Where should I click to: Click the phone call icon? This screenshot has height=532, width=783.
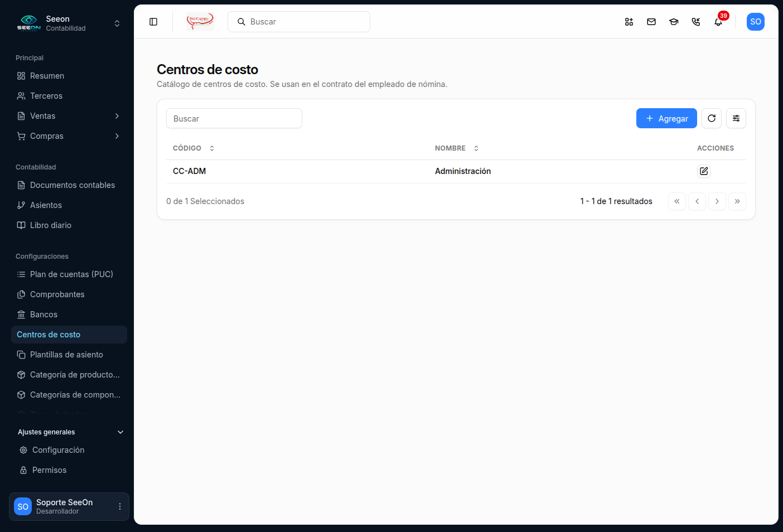click(x=696, y=22)
